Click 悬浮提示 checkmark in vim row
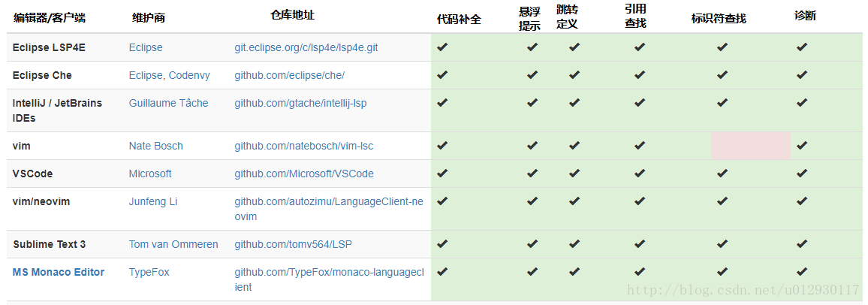 (532, 146)
